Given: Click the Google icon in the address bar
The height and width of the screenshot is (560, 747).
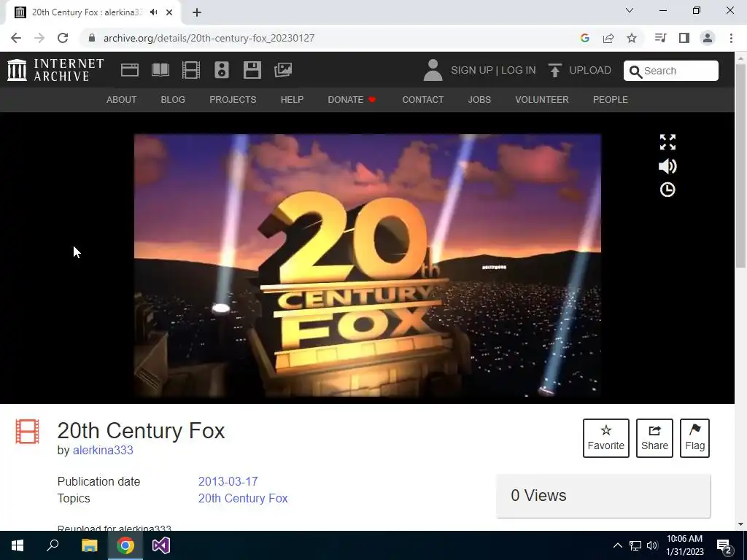Looking at the screenshot, I should 585,38.
